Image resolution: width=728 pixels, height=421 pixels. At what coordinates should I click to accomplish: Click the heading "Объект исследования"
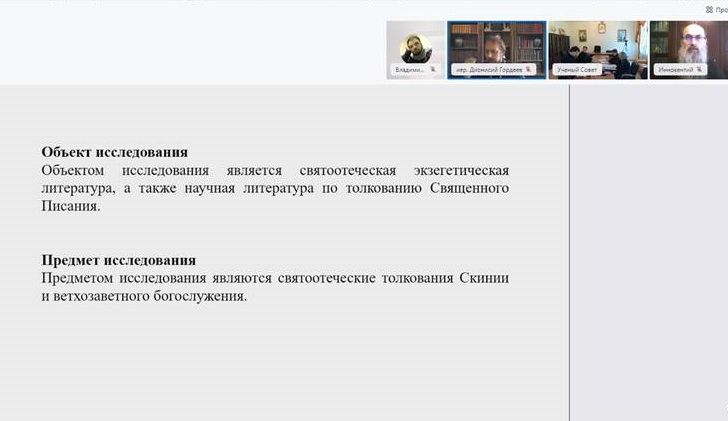(x=114, y=152)
